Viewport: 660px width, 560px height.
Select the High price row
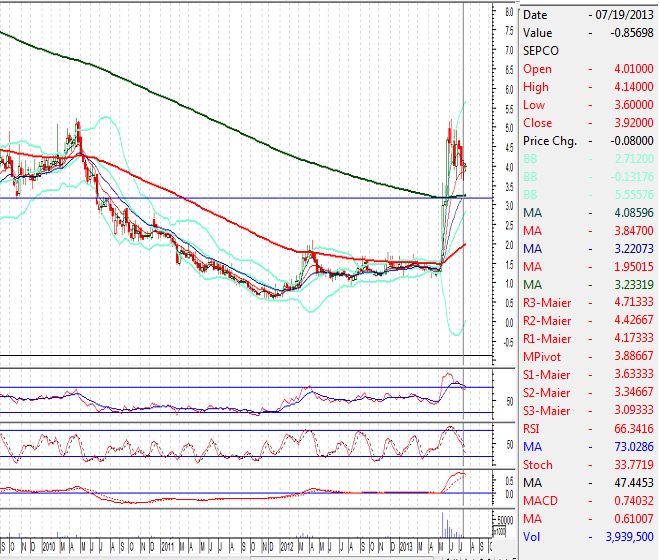[x=588, y=87]
